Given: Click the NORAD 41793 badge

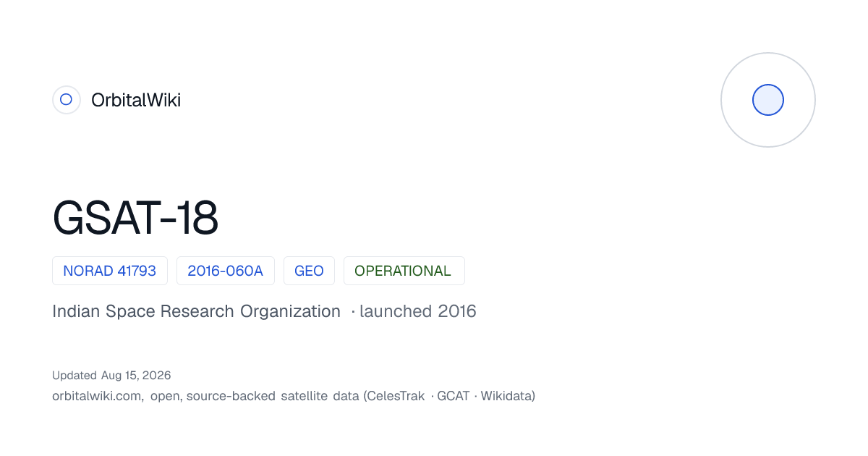Looking at the screenshot, I should tap(110, 271).
